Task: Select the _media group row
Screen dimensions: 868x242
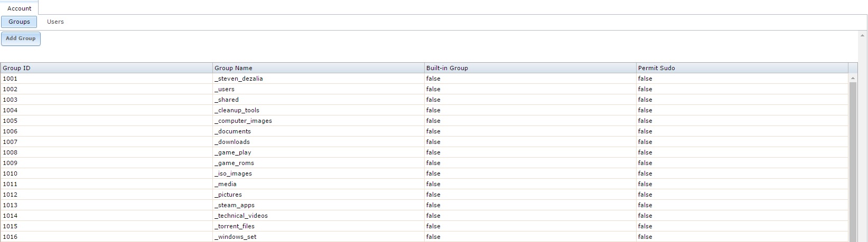Action: pos(226,184)
